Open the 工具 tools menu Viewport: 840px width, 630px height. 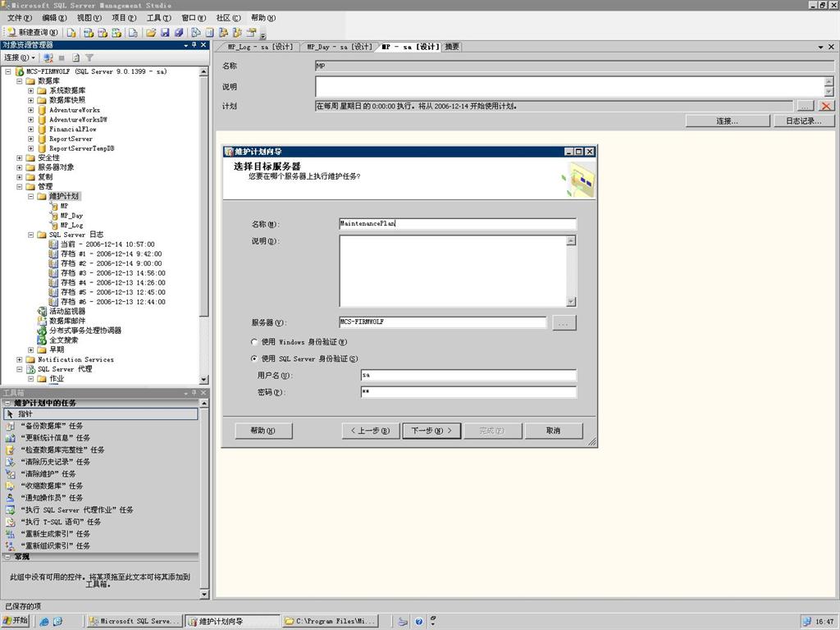pyautogui.click(x=158, y=18)
